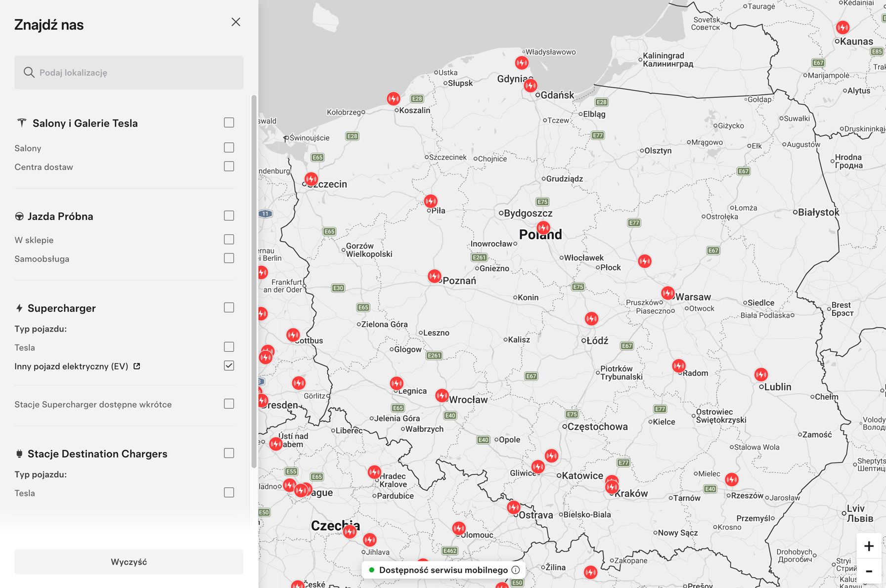Select the Supercharger pin at Poznań

tap(434, 276)
